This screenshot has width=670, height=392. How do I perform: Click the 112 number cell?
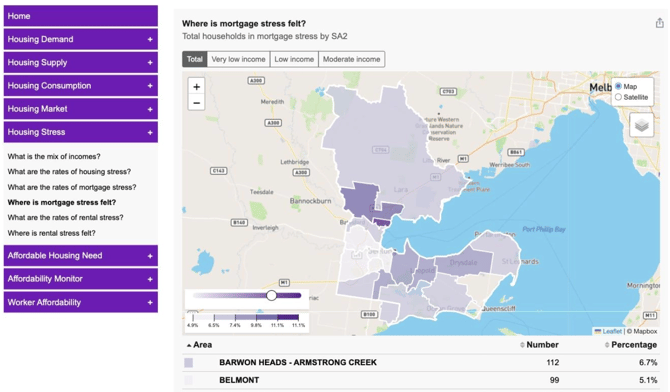552,363
